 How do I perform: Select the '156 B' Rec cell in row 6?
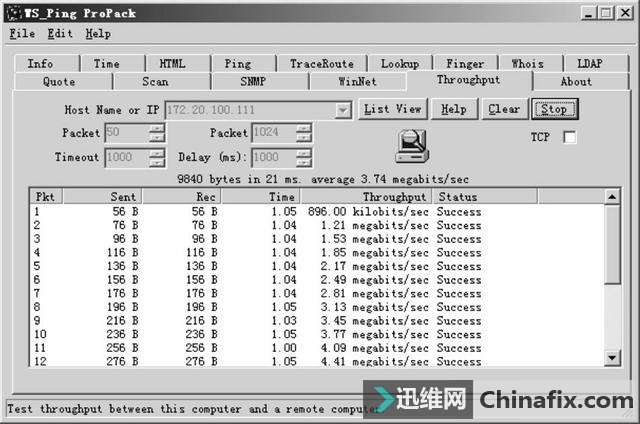pos(202,280)
